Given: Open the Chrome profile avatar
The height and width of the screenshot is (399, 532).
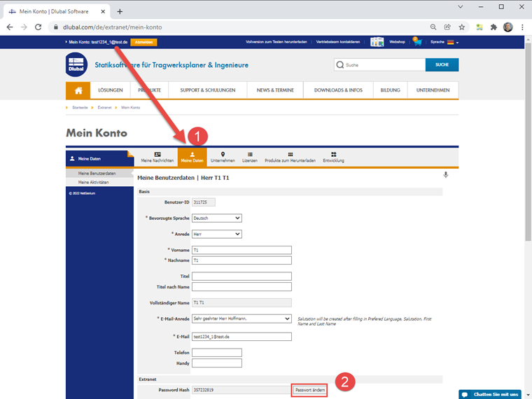Looking at the screenshot, I should coord(508,27).
